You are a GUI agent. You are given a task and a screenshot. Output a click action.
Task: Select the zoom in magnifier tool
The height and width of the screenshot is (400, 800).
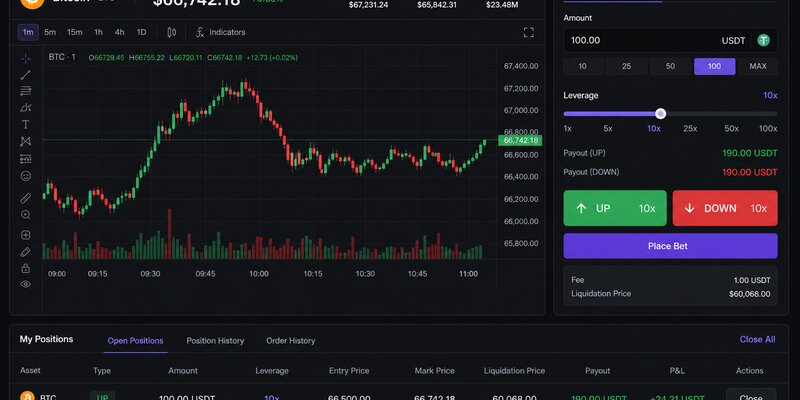[x=26, y=215]
